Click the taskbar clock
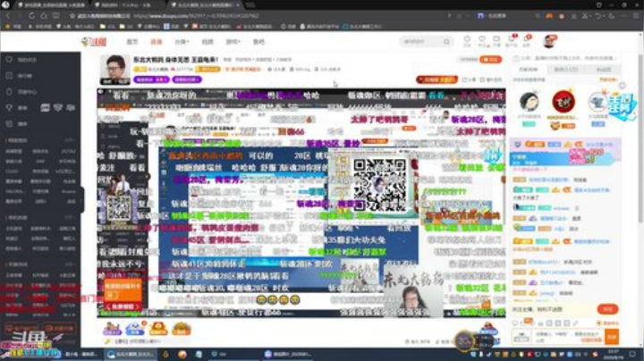This screenshot has width=644, height=361. [615, 354]
